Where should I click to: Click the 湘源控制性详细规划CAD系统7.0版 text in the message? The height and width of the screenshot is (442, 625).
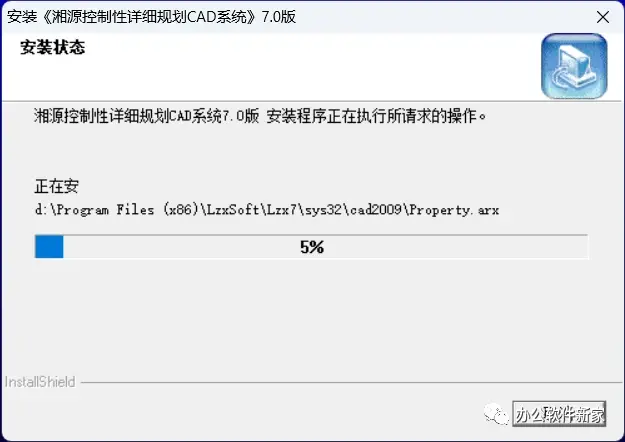(146, 116)
